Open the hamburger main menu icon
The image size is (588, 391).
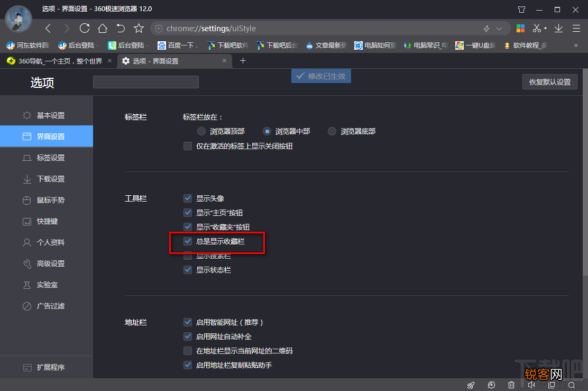point(576,28)
